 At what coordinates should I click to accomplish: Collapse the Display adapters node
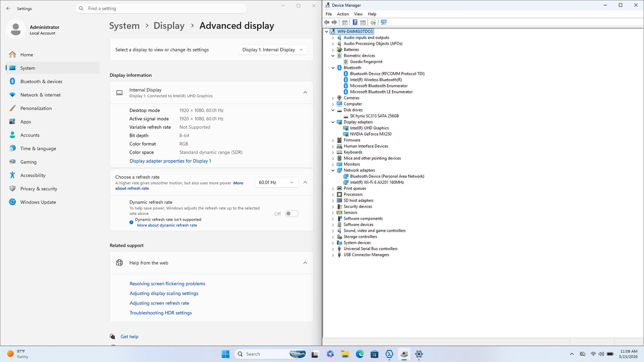[333, 122]
